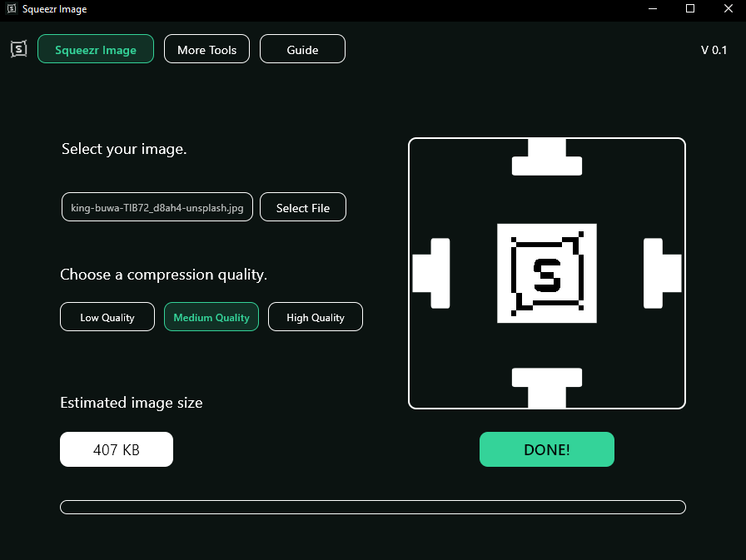
Task: Choose Medium Quality compression
Action: pos(211,317)
